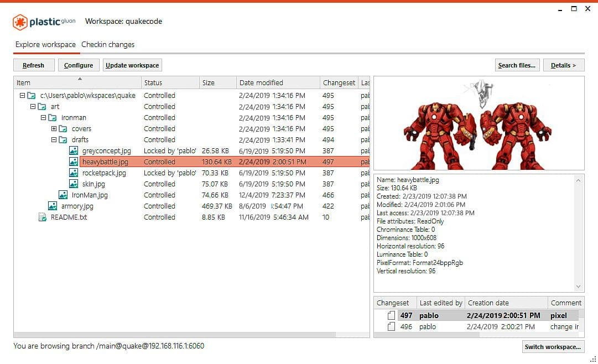The height and width of the screenshot is (364, 598).
Task: Click the image icon beside armory.jpg
Action: (x=53, y=206)
